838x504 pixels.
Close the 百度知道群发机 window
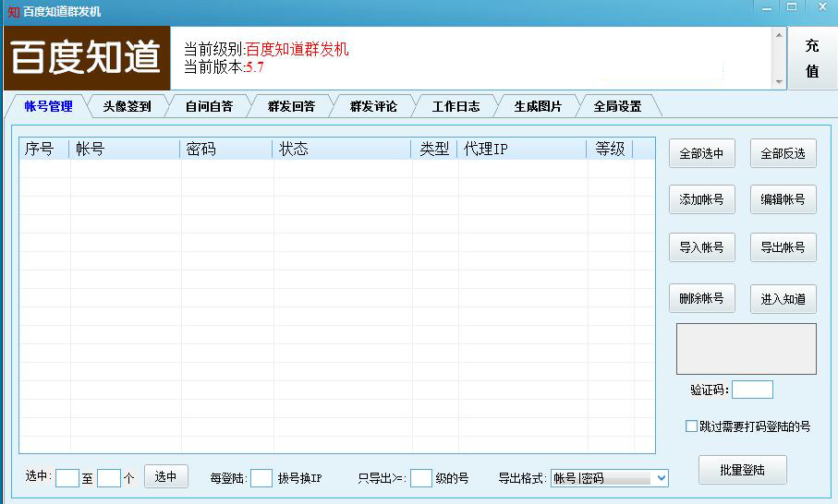(822, 7)
